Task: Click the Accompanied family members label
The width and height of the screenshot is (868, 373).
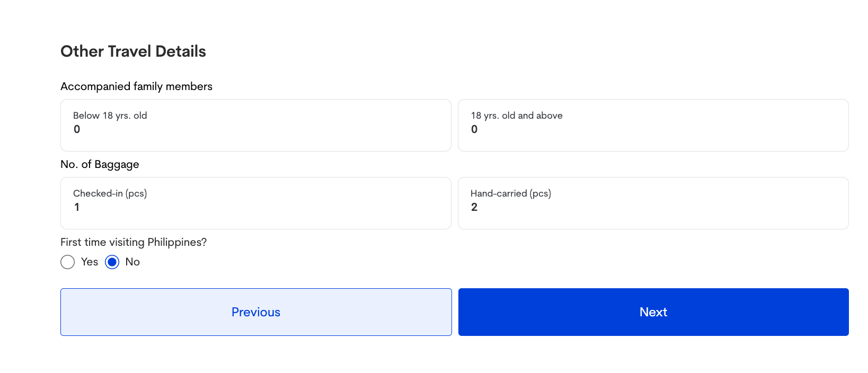Action: tap(136, 86)
